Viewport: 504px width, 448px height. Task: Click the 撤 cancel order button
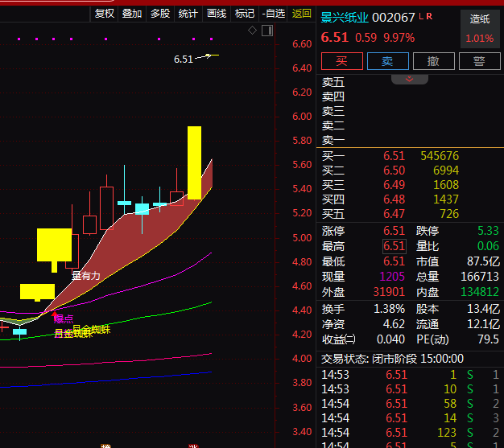pyautogui.click(x=434, y=61)
